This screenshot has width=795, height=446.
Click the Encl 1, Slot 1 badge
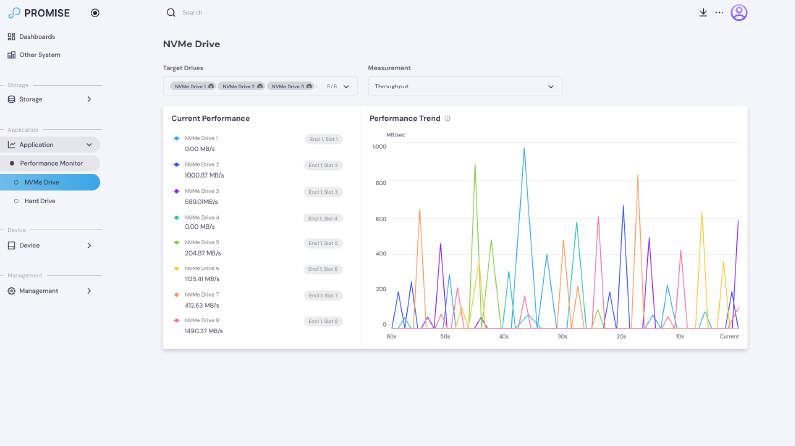[323, 139]
